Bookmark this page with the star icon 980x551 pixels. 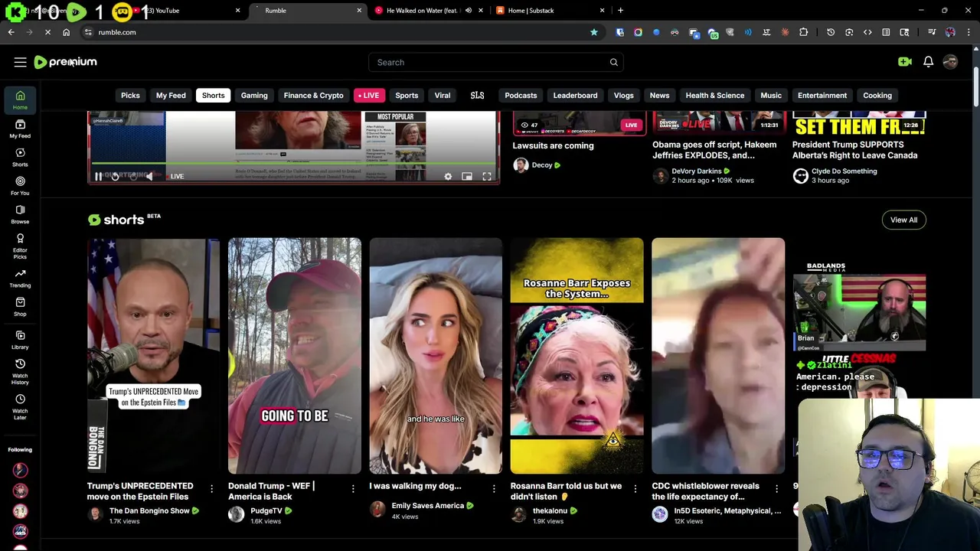594,32
